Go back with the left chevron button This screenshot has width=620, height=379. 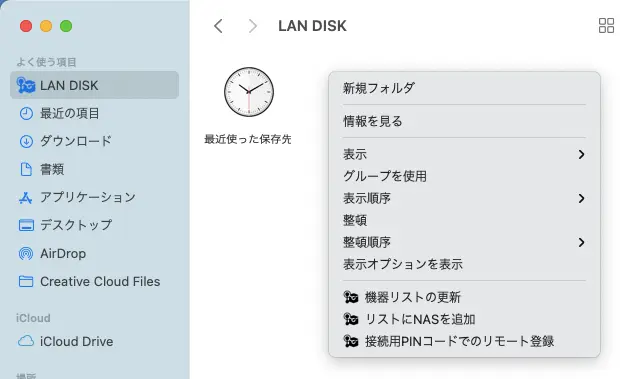[x=218, y=26]
